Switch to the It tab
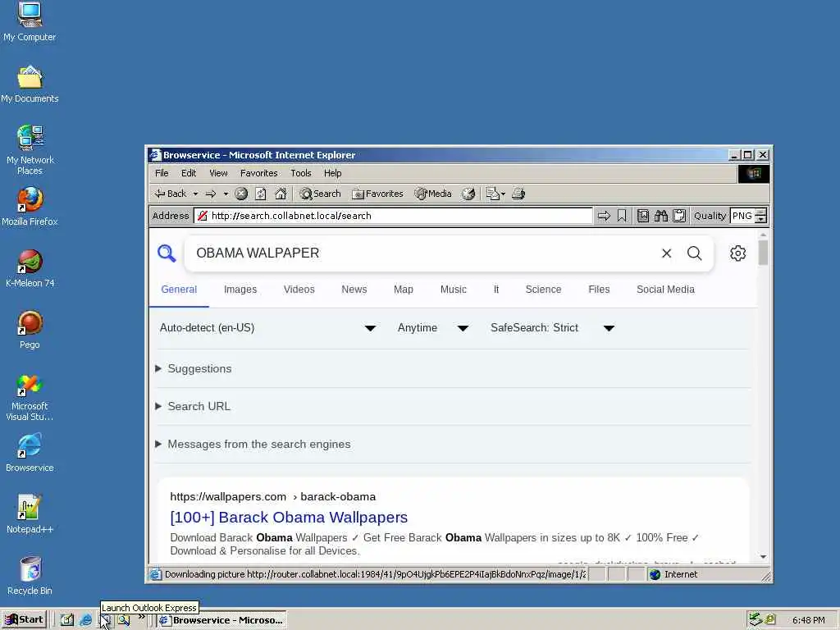 click(496, 290)
